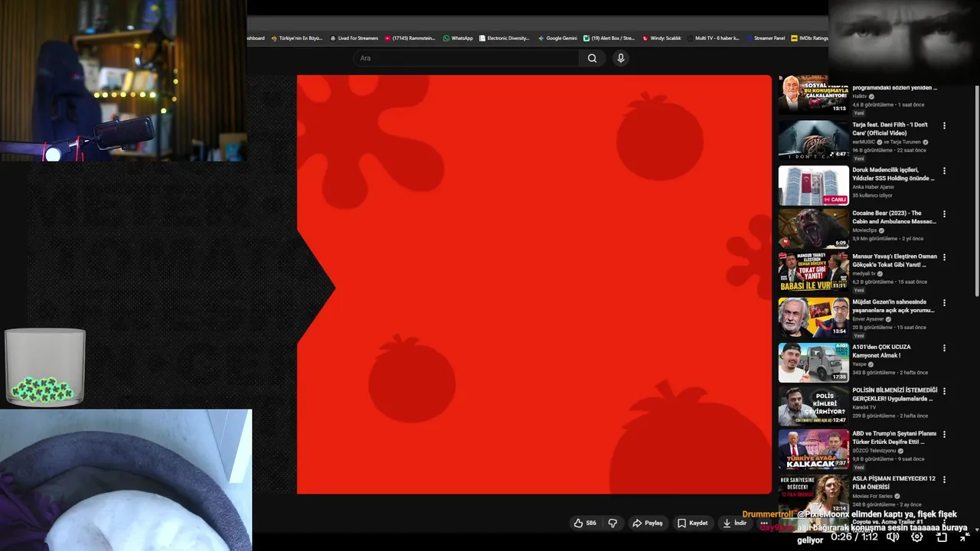Click the medyali tv channel name
This screenshot has width=980, height=551.
[x=863, y=274]
